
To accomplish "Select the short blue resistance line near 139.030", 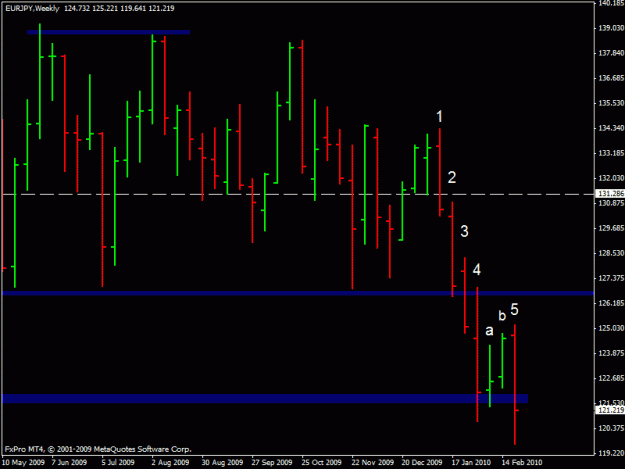I will 108,32.
